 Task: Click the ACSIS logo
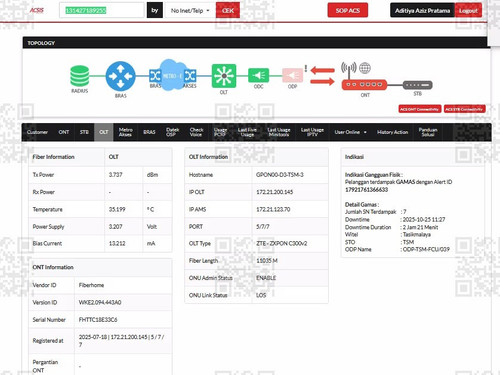coord(37,10)
